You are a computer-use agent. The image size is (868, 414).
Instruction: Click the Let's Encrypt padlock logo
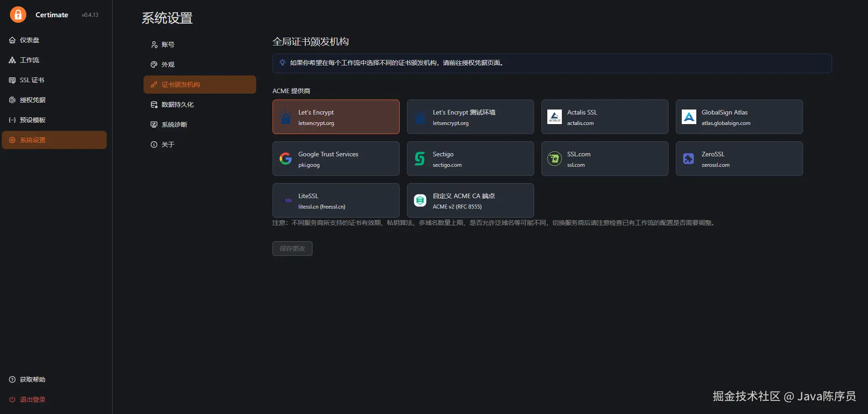tap(286, 117)
